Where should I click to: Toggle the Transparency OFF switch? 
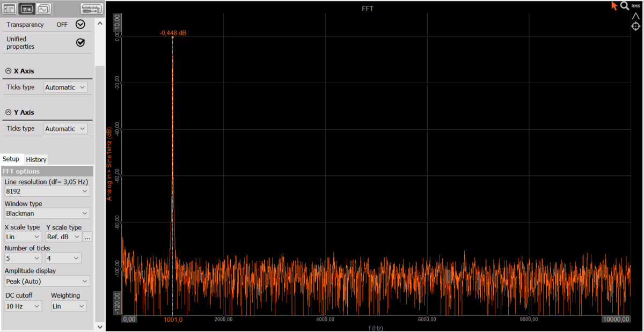pos(80,24)
